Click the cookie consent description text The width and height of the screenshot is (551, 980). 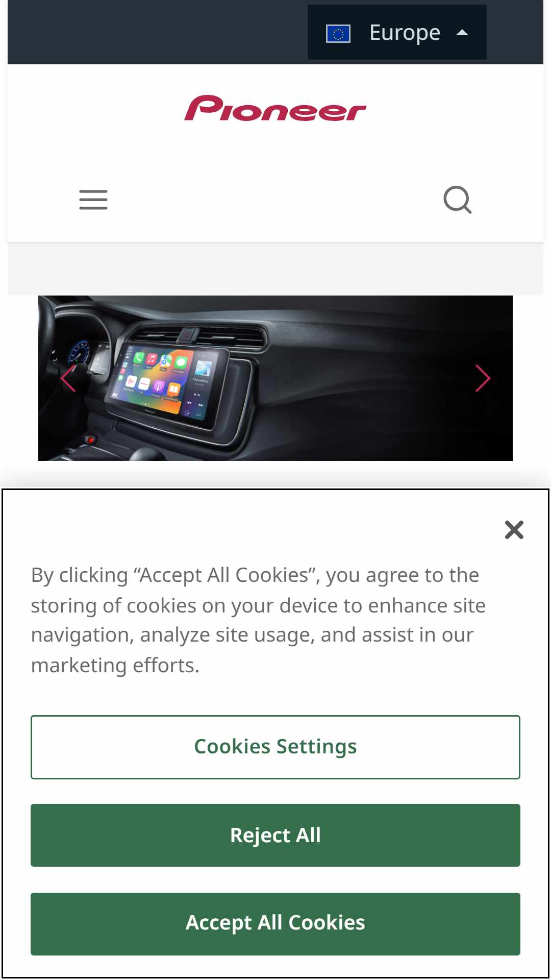[258, 620]
